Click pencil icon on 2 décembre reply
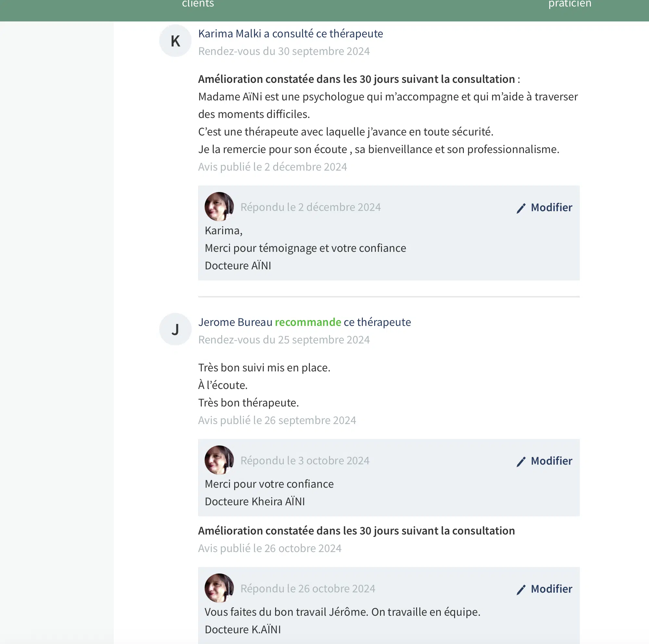 521,208
